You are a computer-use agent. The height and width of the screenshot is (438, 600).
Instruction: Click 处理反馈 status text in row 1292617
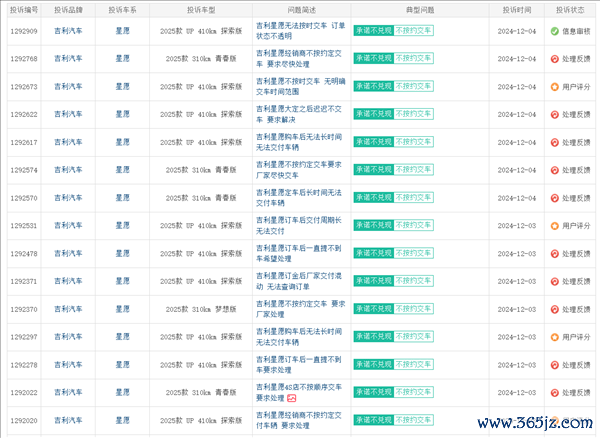(x=576, y=142)
